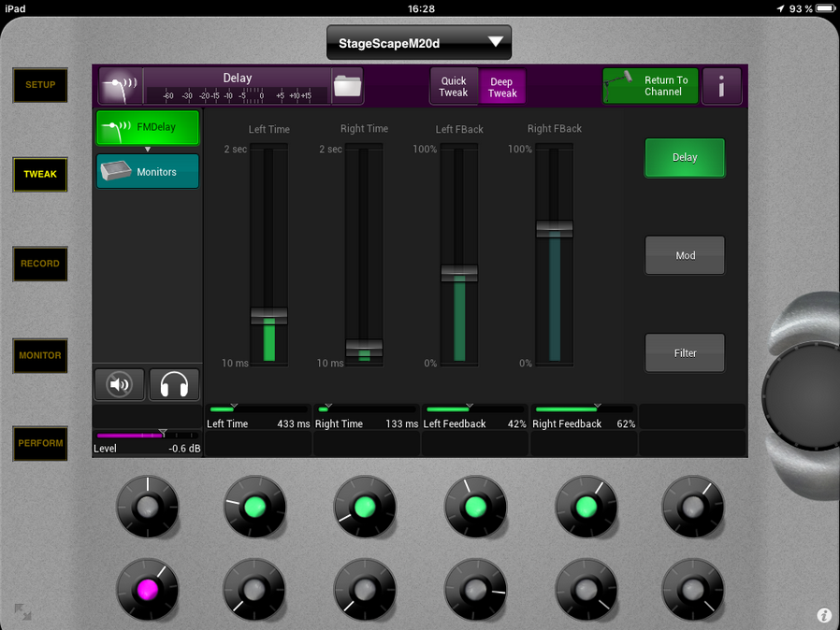Tap the microphone icon beside Delay title

120,86
